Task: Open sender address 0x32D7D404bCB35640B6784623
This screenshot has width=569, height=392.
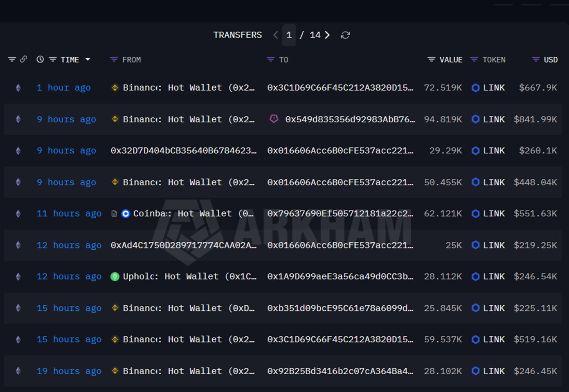Action: (184, 151)
